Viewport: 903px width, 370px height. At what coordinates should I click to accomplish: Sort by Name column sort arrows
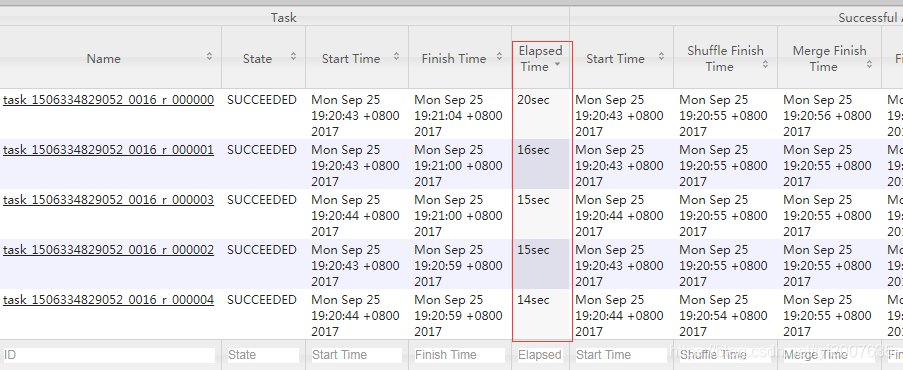pos(210,56)
